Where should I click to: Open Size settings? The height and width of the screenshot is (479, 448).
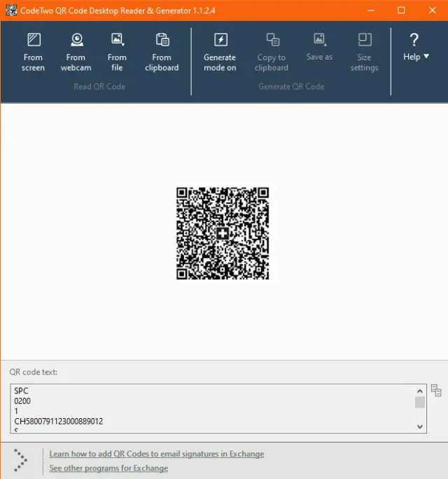pos(364,53)
